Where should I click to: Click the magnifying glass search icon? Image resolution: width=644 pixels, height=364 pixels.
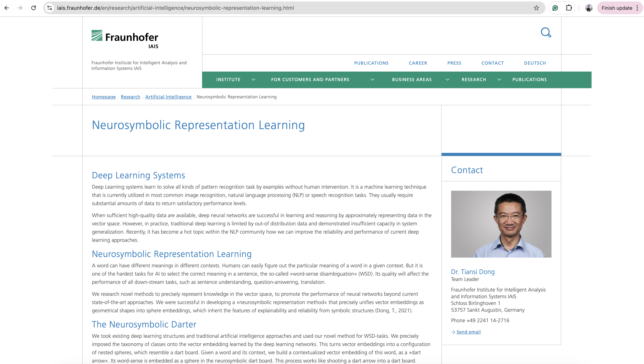[546, 33]
